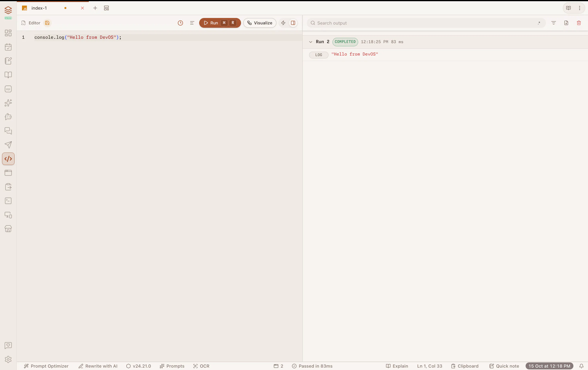Toggle the reader view book icon top-right

tap(568, 8)
